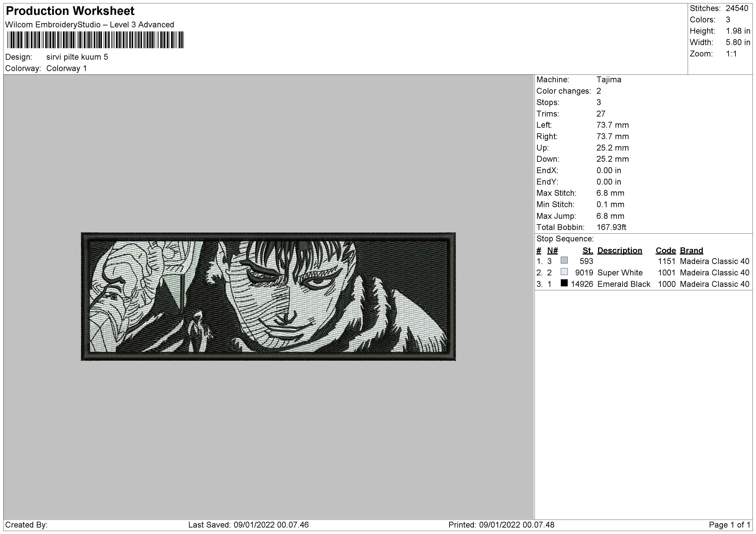Click the 'Description' column header
The height and width of the screenshot is (534, 756).
point(619,251)
